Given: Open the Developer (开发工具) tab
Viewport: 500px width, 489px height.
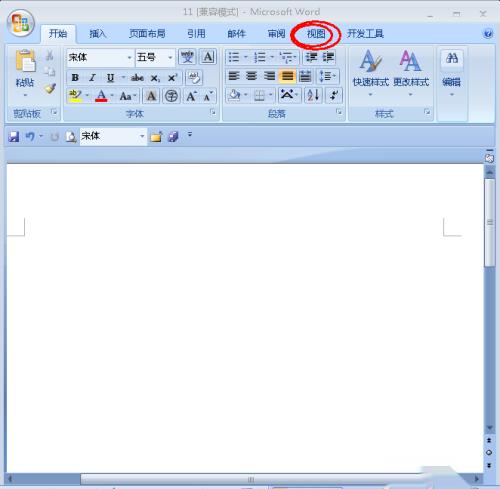Looking at the screenshot, I should tap(365, 33).
